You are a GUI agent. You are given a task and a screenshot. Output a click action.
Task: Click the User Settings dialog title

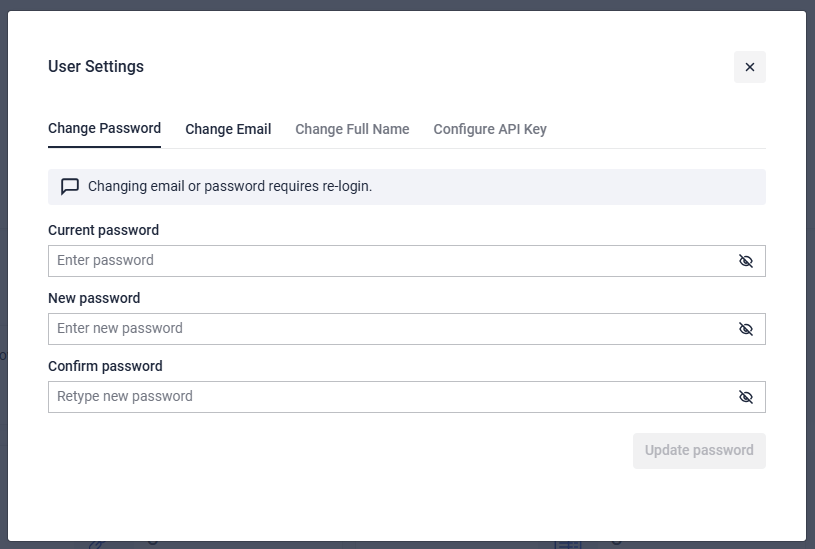96,67
